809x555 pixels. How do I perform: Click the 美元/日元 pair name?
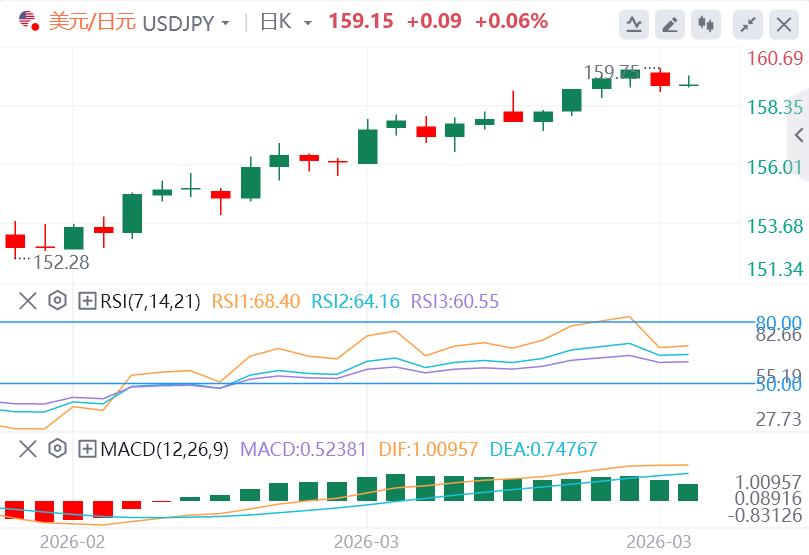click(92, 22)
